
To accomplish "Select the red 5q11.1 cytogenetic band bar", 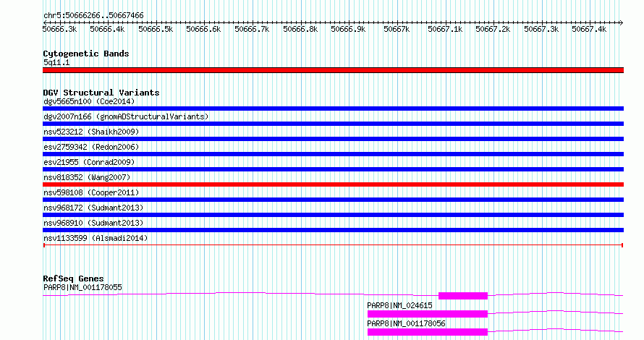I will pyautogui.click(x=333, y=70).
